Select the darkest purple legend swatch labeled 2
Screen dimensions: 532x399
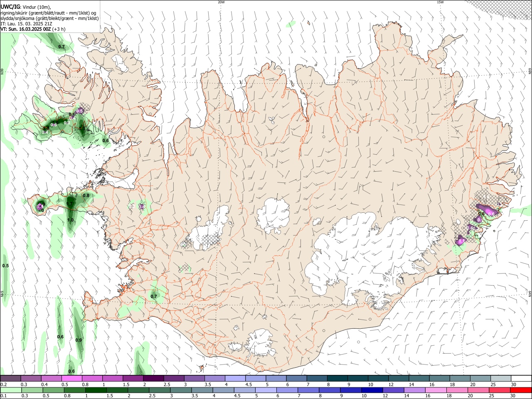pyautogui.click(x=153, y=379)
